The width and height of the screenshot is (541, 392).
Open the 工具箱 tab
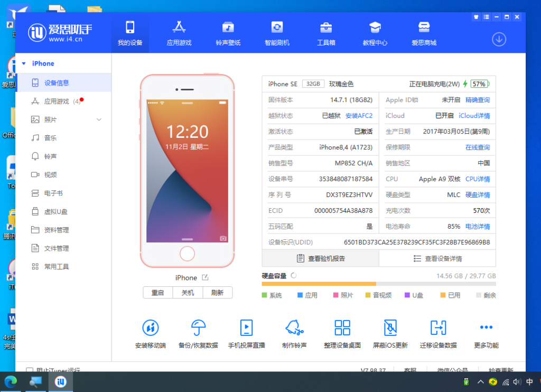[x=326, y=33]
